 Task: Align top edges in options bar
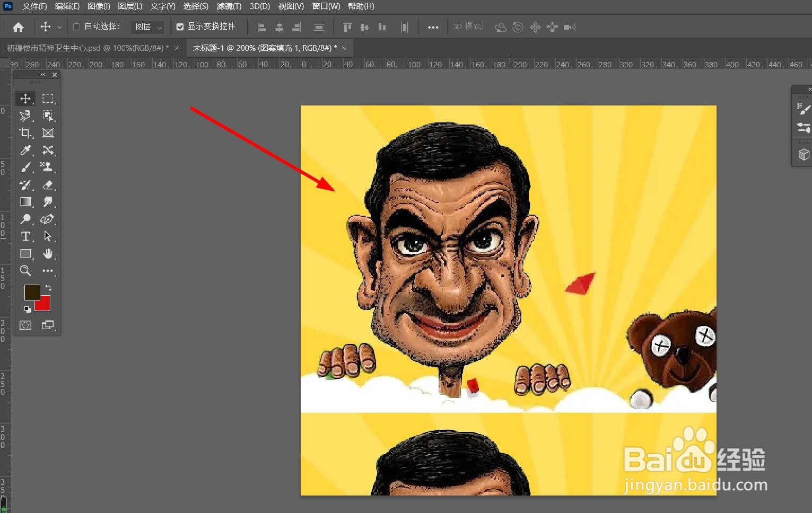tap(347, 27)
